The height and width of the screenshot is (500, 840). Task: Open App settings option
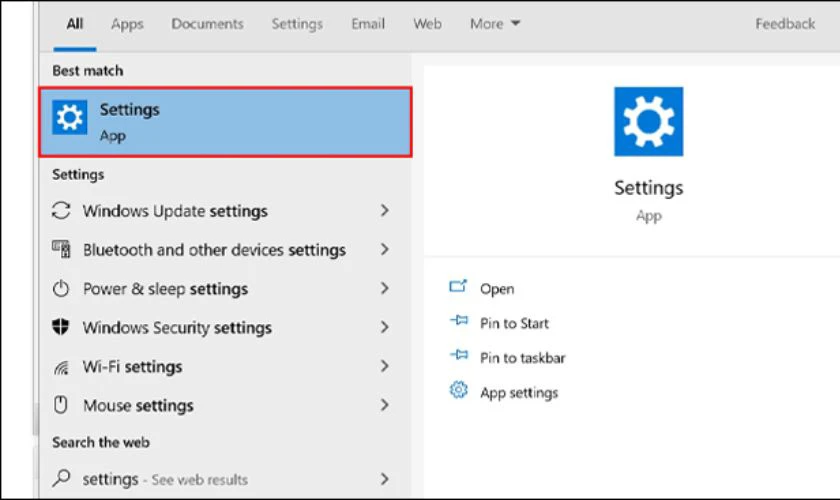pos(519,392)
